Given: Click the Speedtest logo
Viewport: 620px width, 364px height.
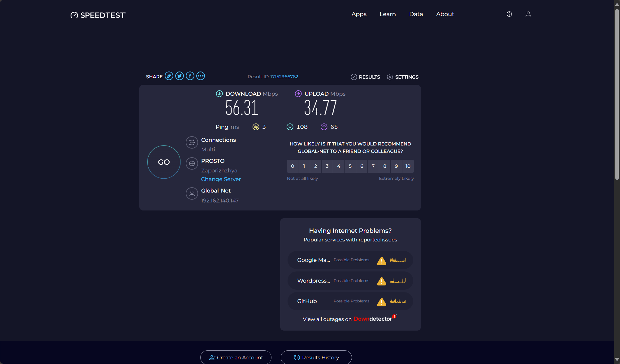Looking at the screenshot, I should pyautogui.click(x=98, y=15).
